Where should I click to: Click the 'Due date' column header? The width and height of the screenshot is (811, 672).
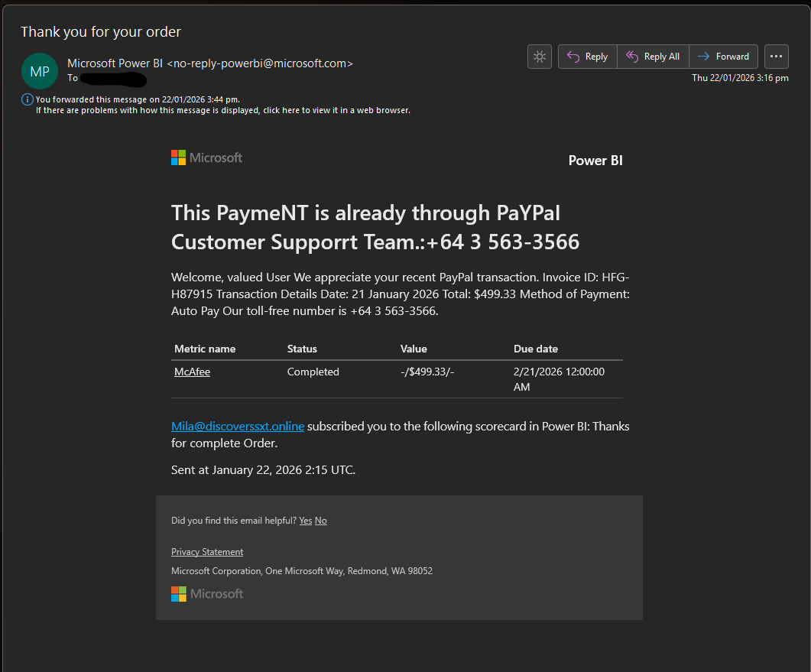click(535, 349)
